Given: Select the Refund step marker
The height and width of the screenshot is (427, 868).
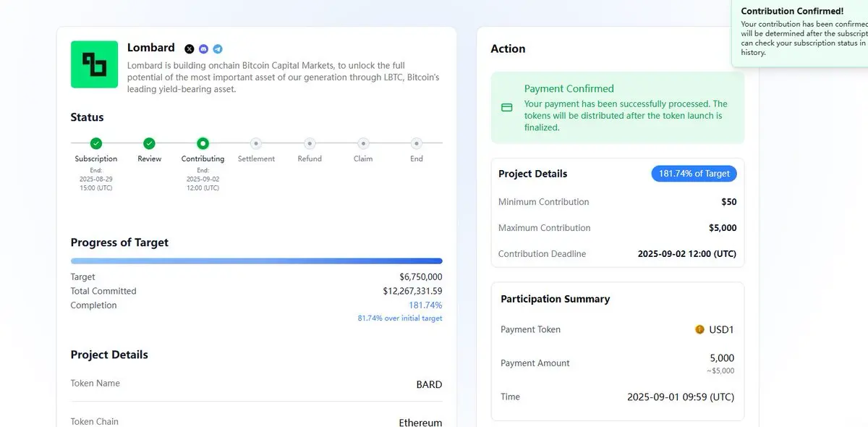Looking at the screenshot, I should tap(310, 143).
